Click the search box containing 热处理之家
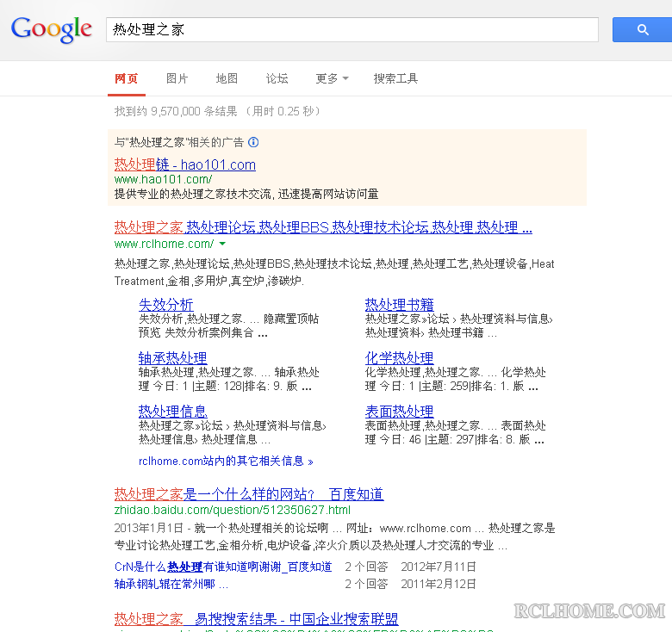The height and width of the screenshot is (632, 672). tap(352, 29)
